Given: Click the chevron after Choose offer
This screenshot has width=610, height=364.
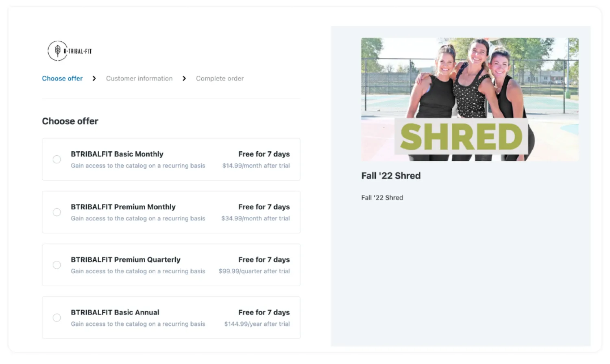Looking at the screenshot, I should click(94, 78).
